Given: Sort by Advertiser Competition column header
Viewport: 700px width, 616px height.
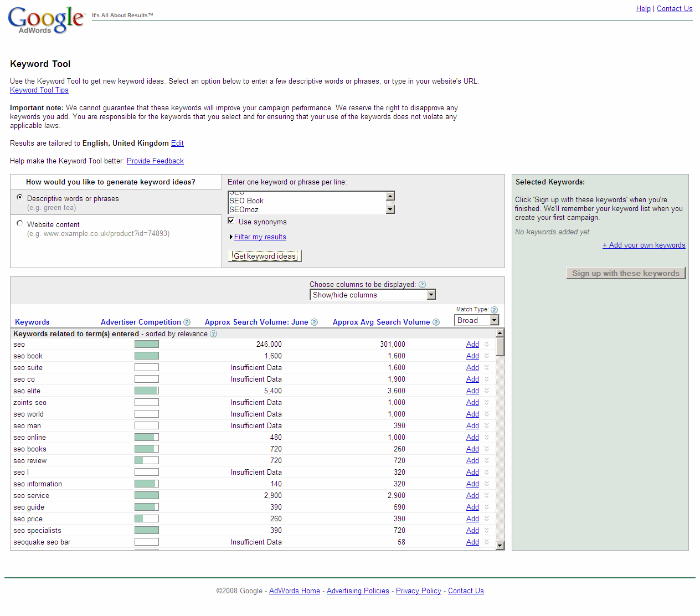Looking at the screenshot, I should tap(141, 322).
